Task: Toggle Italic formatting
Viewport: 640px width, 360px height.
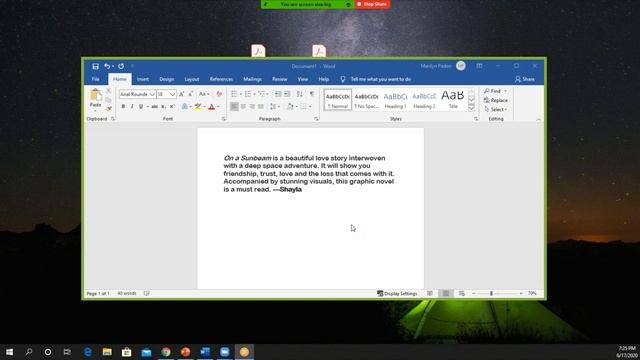Action: [x=132, y=107]
